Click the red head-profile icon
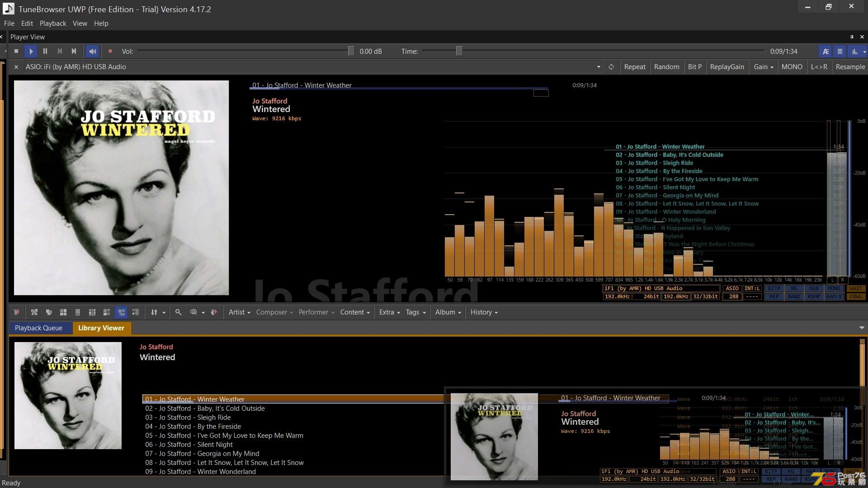Viewport: 868px width, 488px height. pos(214,312)
